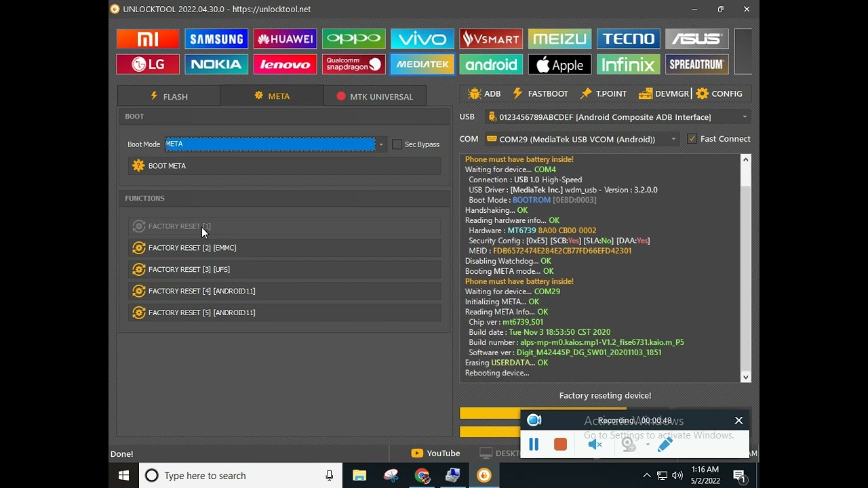Screen dimensions: 868x488
Task: Click the "Erasing USERDATA... OK" log line
Action: click(507, 363)
